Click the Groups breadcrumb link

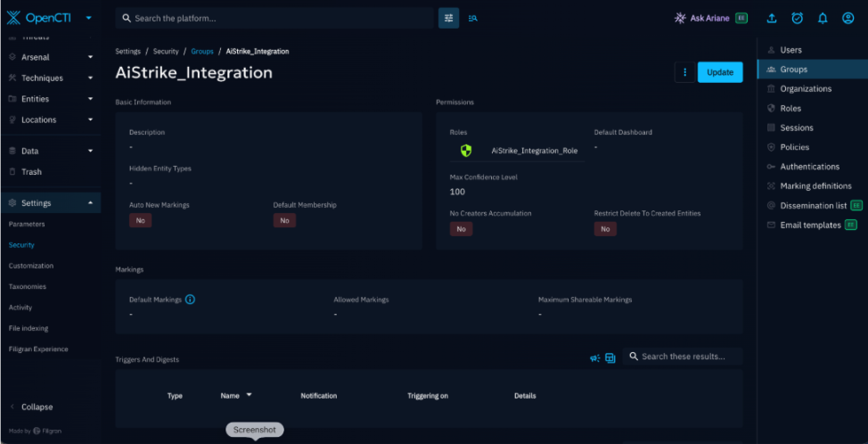coord(202,52)
